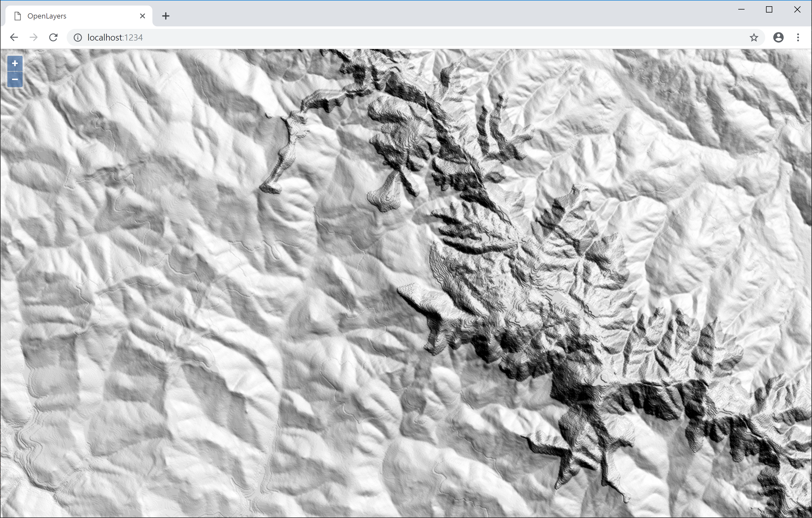The width and height of the screenshot is (812, 518).
Task: Go back to previous page
Action: [x=14, y=38]
